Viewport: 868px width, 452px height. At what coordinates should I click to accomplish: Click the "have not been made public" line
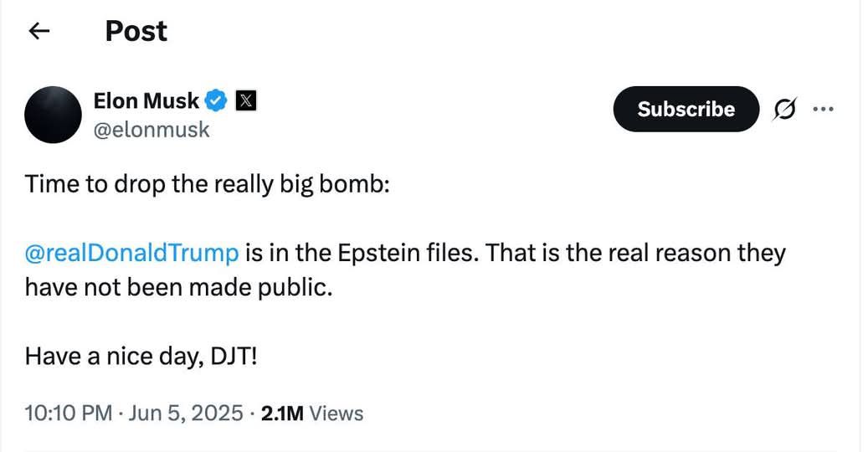(x=179, y=287)
